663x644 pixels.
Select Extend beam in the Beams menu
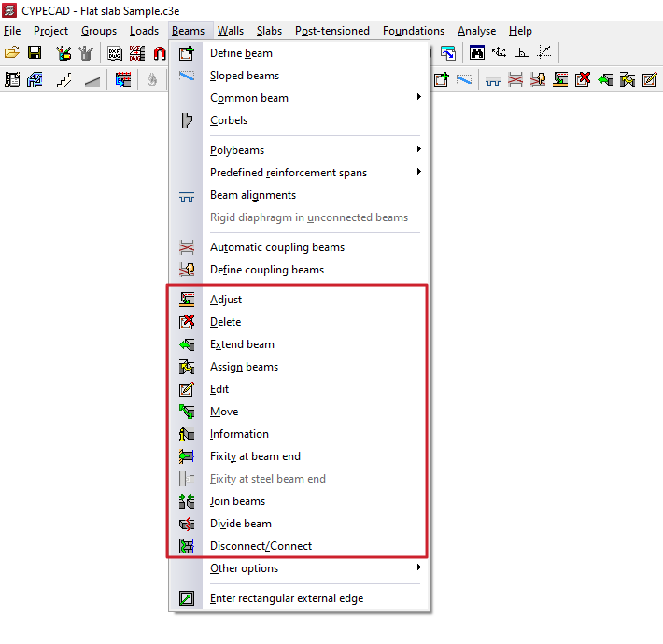tap(300, 344)
